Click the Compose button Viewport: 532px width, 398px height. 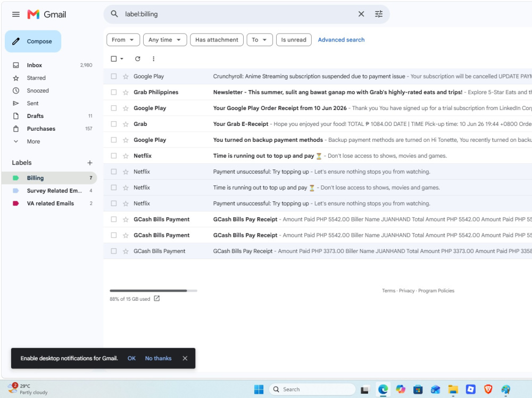coord(33,41)
